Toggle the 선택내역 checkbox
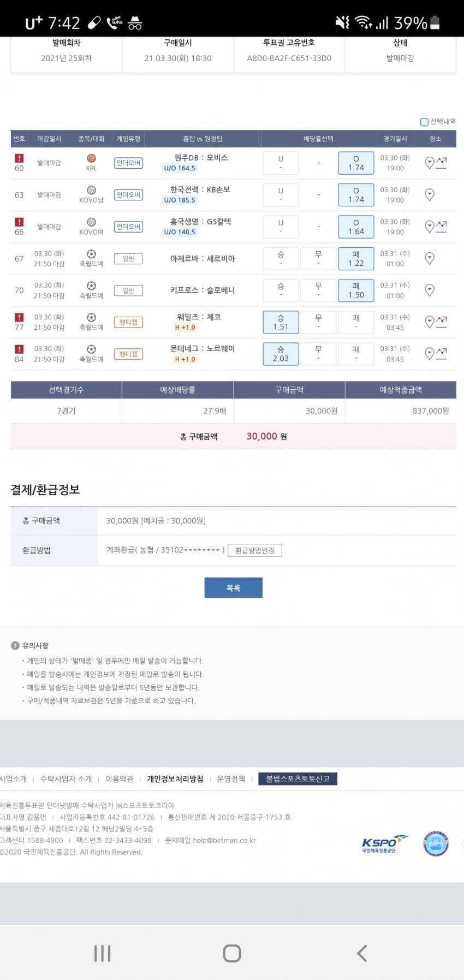The height and width of the screenshot is (980, 464). pos(424,122)
